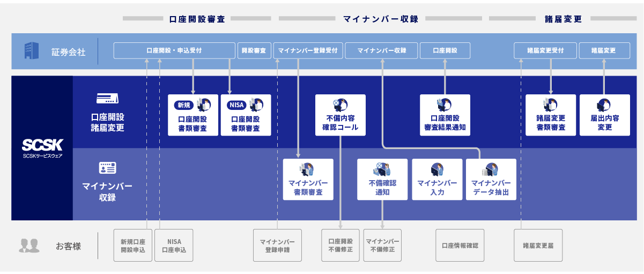The height and width of the screenshot is (274, 644).
Task: Click the icon in the 届出内容変更 card
Action: (x=604, y=105)
